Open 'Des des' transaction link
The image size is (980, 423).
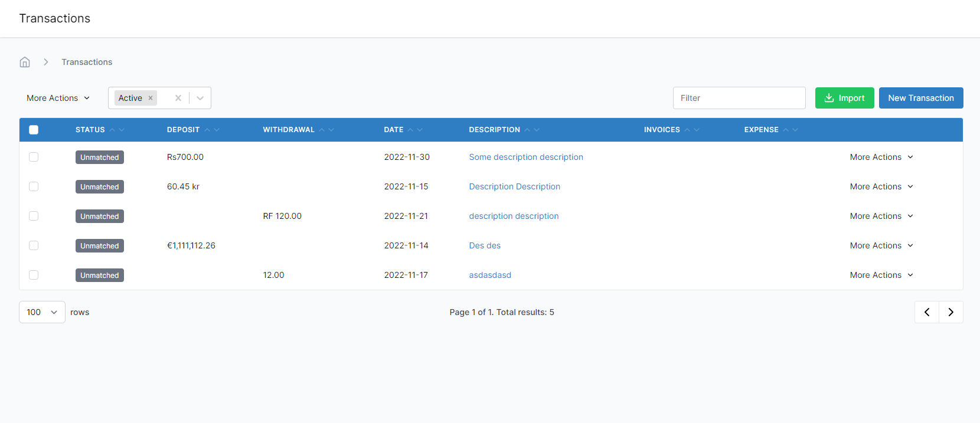(485, 245)
